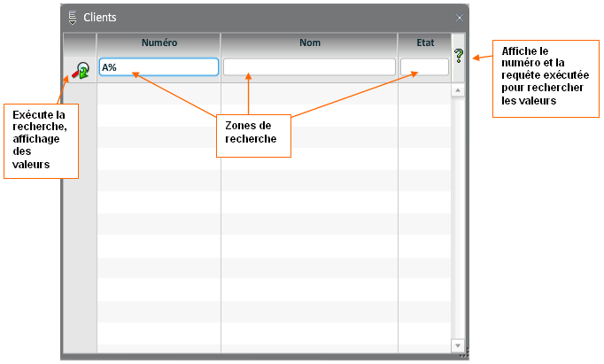Screen dimensions: 604x364
Task: Sort by the Nom column header
Action: (x=309, y=43)
